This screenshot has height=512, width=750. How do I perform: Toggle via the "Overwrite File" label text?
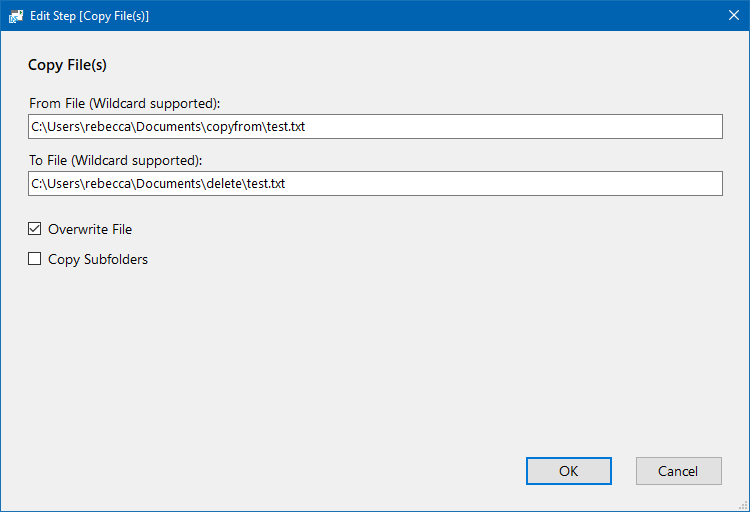90,229
